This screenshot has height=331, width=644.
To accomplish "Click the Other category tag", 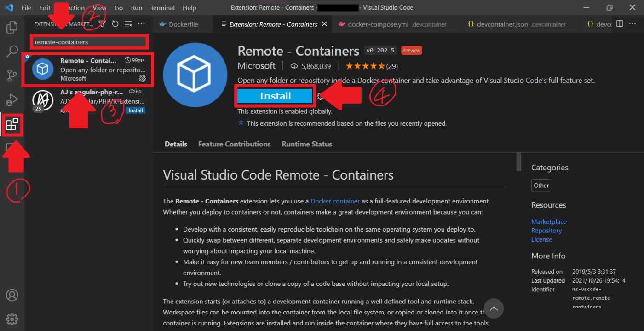I will click(541, 186).
